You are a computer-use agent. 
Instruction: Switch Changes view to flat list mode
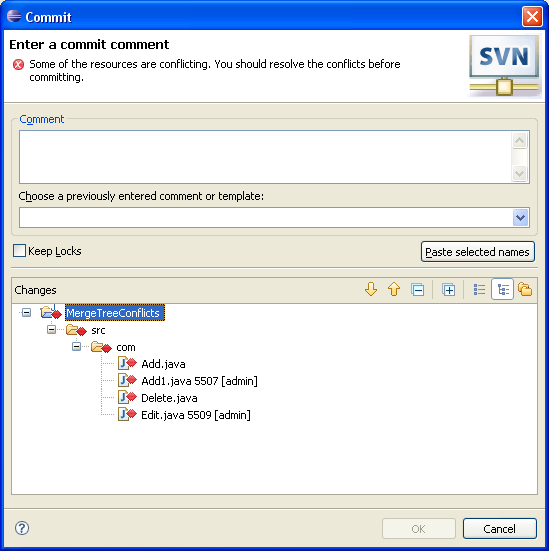point(479,290)
